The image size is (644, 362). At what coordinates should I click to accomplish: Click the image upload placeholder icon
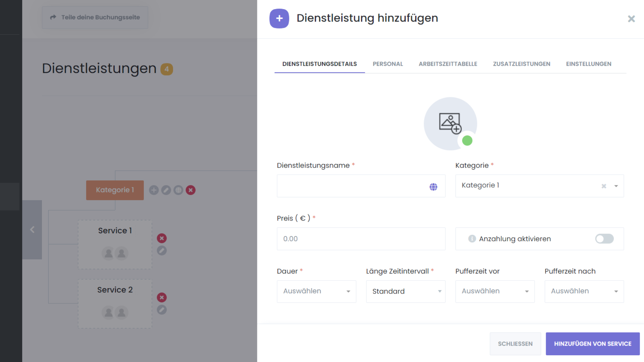(450, 123)
